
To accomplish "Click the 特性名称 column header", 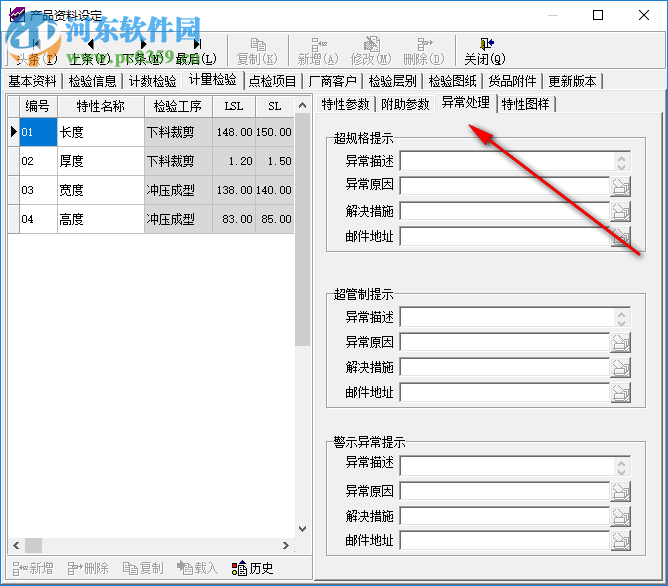I will point(101,106).
